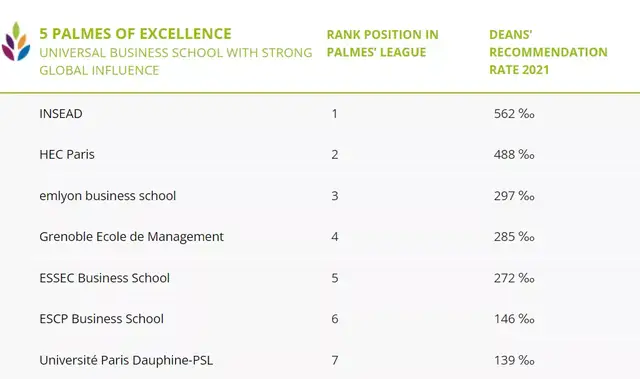Click the 488 ‰ recommendation rate

click(514, 155)
